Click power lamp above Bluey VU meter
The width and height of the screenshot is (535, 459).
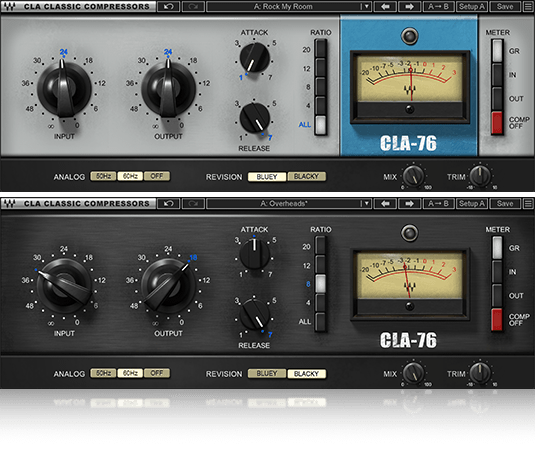[x=409, y=36]
